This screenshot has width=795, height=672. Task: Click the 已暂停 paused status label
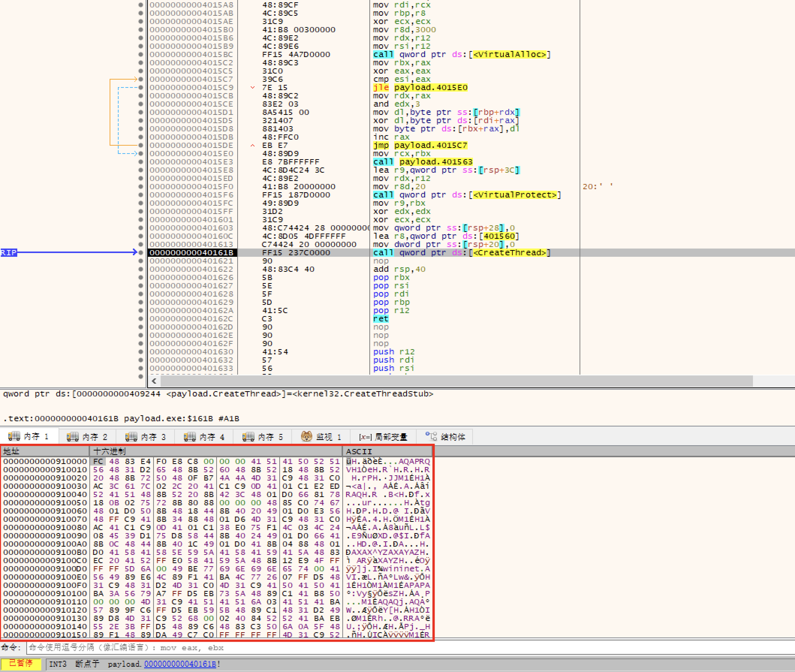(21, 664)
